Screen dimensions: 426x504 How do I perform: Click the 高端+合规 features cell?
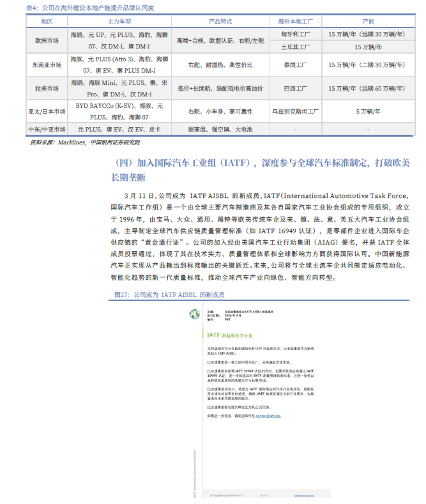tap(220, 40)
